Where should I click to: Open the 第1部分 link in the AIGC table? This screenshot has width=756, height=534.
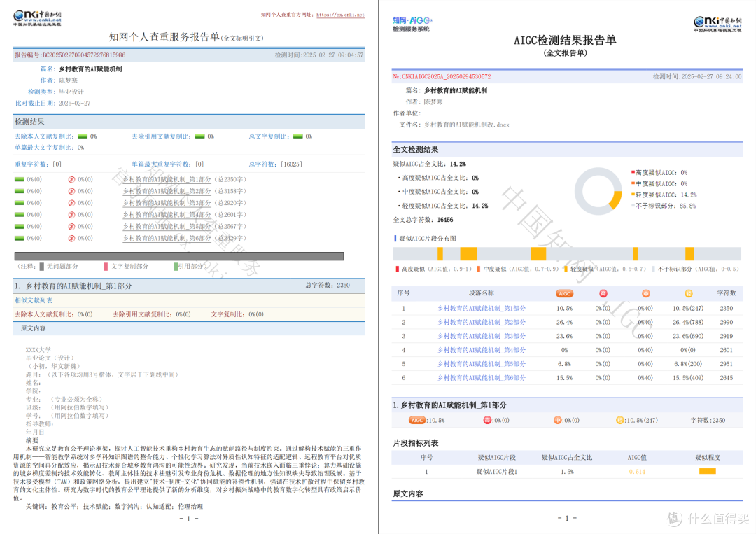[x=481, y=308]
